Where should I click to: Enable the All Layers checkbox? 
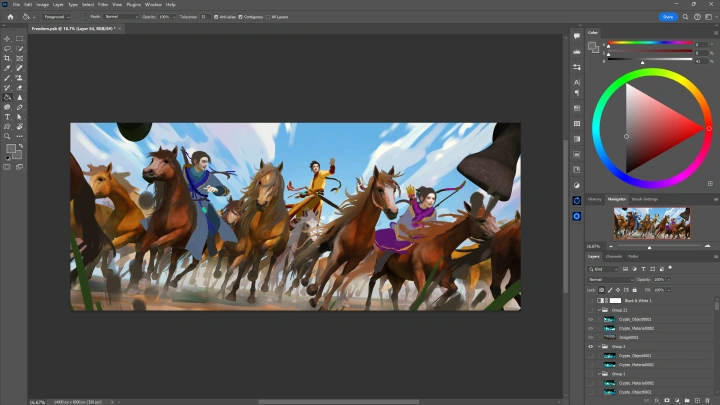268,17
